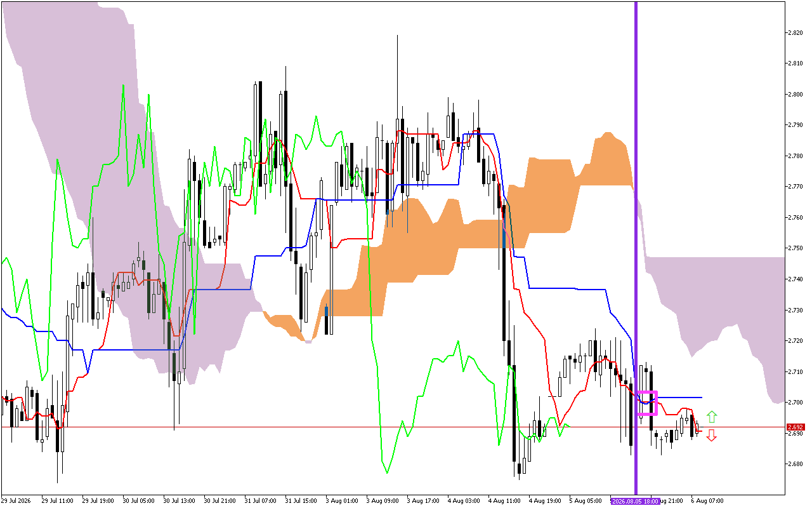Click the 3 Aug 09:00 time label

point(382,501)
